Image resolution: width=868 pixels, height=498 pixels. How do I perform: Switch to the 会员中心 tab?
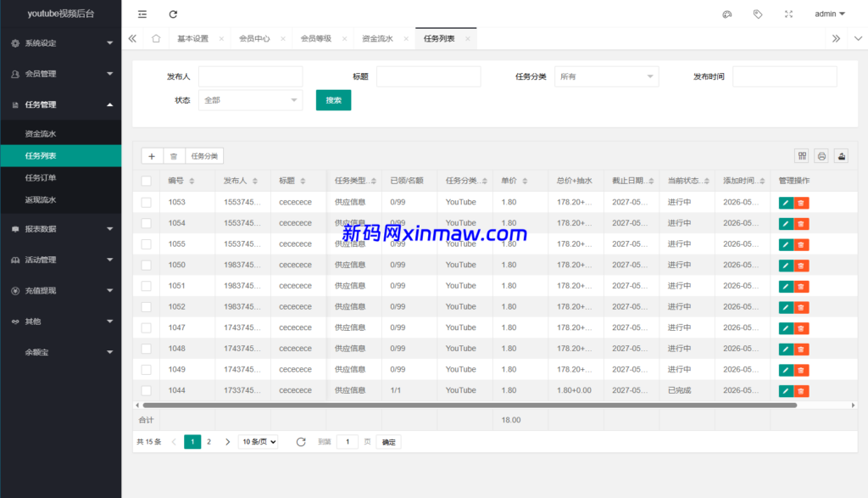click(x=254, y=39)
